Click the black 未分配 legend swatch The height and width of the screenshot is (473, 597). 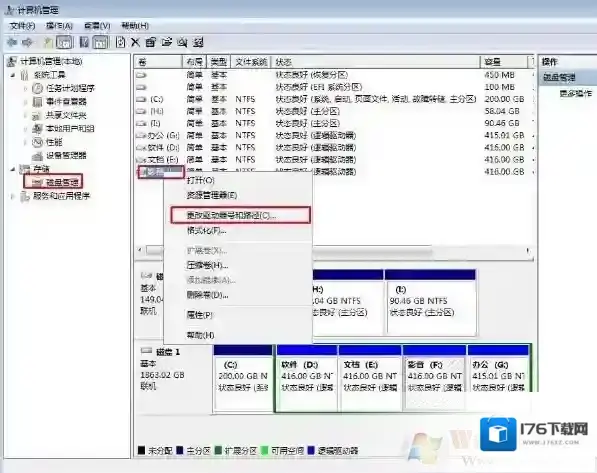pos(141,451)
